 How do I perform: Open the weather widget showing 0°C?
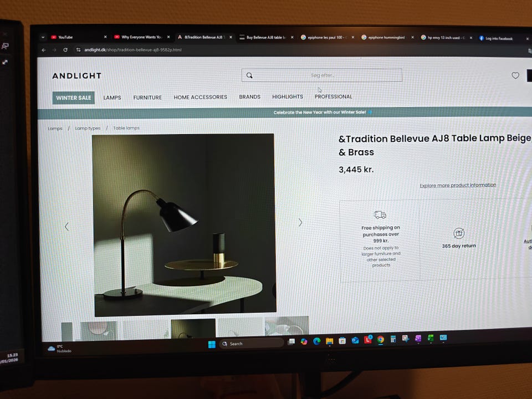click(x=59, y=349)
